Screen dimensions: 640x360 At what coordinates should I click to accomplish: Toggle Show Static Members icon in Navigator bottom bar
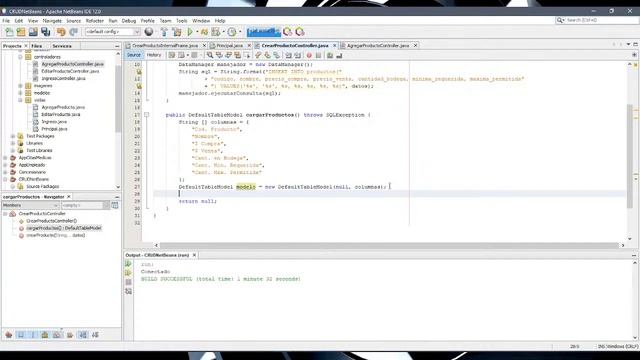[33, 335]
